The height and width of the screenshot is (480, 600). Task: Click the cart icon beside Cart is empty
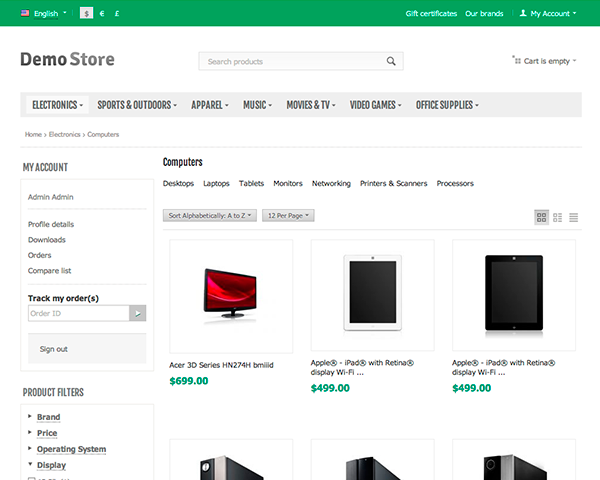tap(517, 60)
